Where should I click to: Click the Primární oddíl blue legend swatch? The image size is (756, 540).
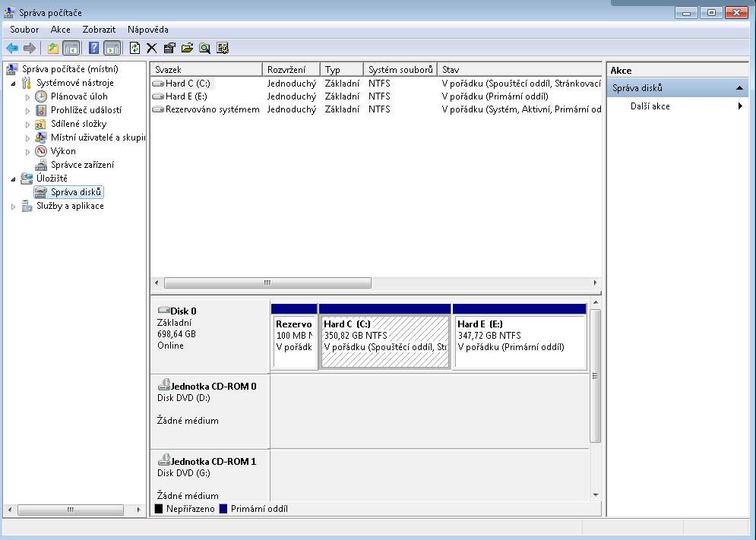[x=223, y=509]
